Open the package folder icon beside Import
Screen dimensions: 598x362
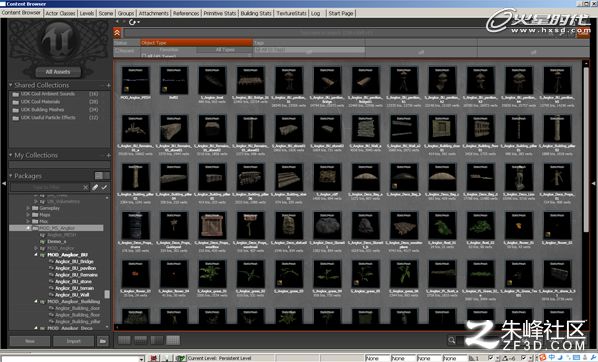pyautogui.click(x=103, y=341)
